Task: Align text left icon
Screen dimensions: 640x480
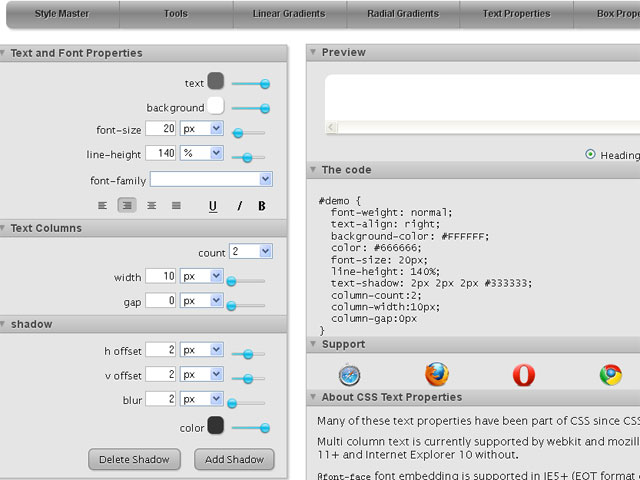Action: tap(102, 206)
